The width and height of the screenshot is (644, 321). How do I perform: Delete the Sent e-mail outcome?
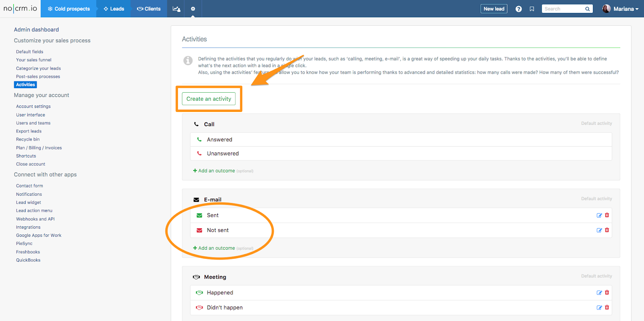coord(607,215)
